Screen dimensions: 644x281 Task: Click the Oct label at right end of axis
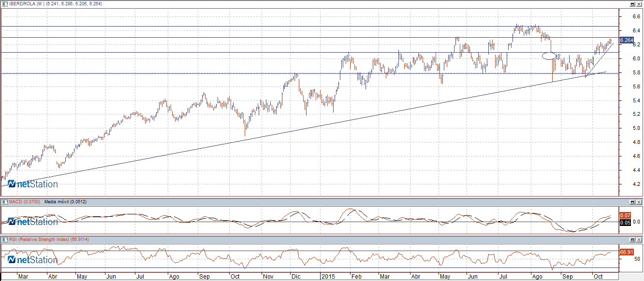click(x=599, y=277)
